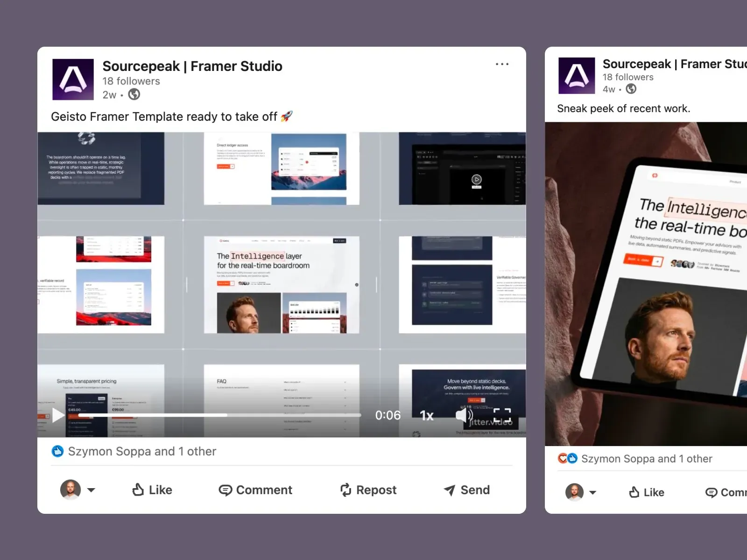Viewport: 747px width, 560px height.
Task: Open 'Szymon Soppa and 1 other' on the Sneak peek post
Action: click(647, 459)
